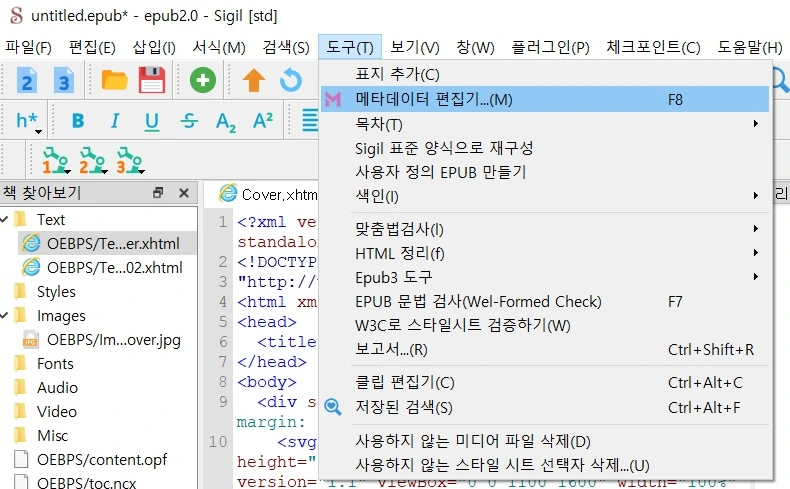This screenshot has width=790, height=489.
Task: Select the Fonts folder
Action: pyautogui.click(x=44, y=364)
